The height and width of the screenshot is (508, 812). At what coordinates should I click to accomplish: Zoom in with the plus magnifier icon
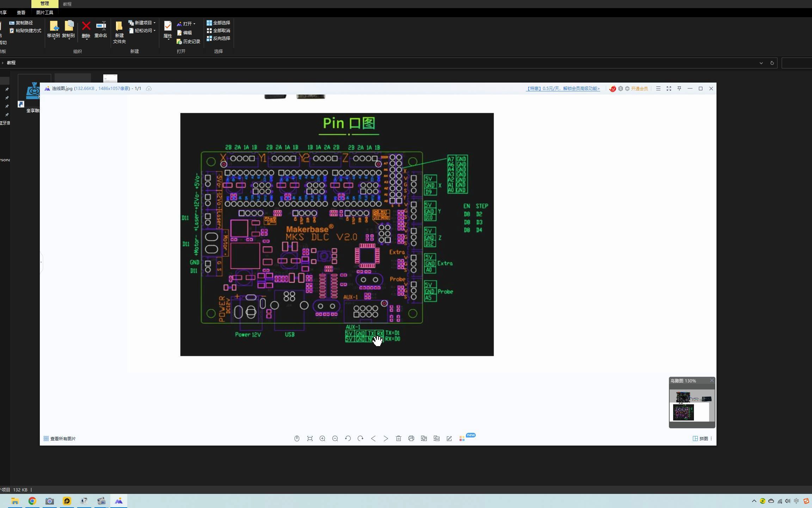click(322, 439)
